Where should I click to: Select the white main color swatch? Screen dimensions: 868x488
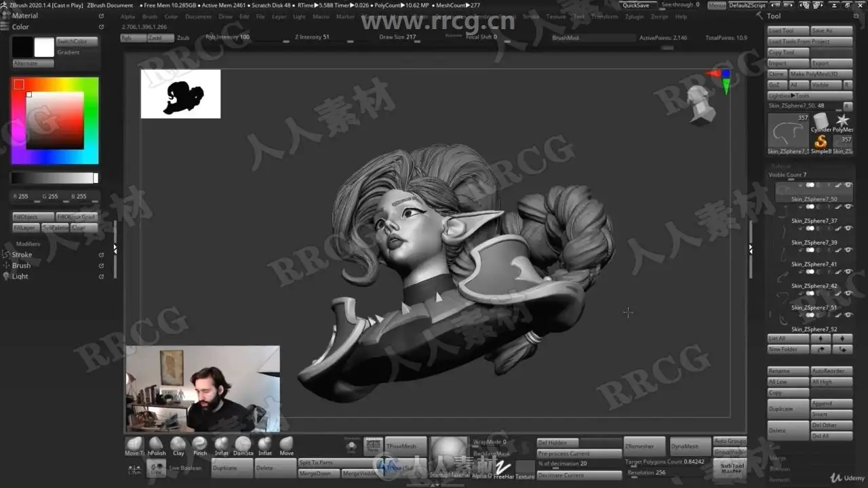coord(44,47)
